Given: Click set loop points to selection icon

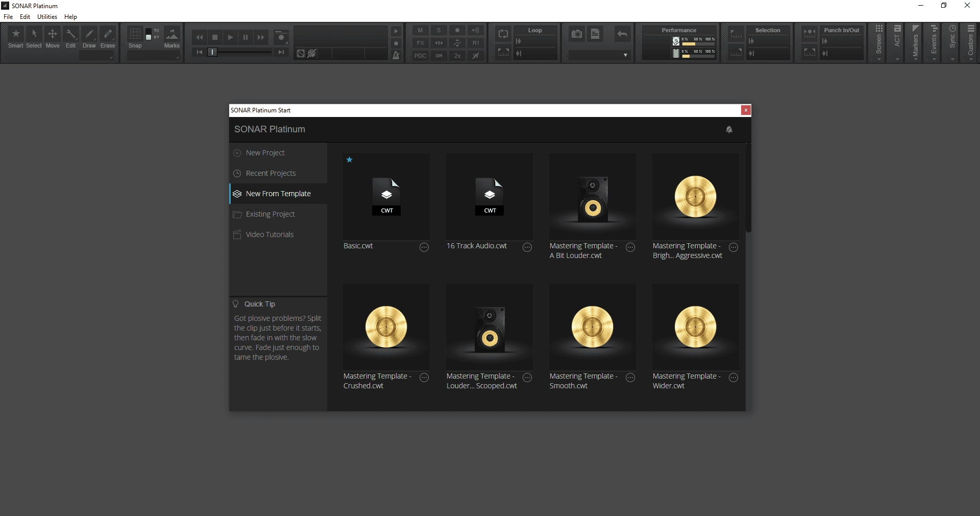Looking at the screenshot, I should point(503,52).
